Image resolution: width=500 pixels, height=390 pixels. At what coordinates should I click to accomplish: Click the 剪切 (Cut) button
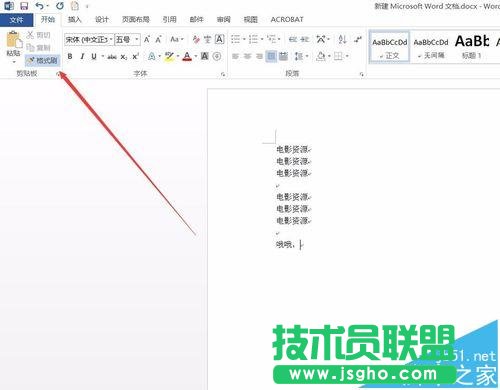tap(39, 35)
